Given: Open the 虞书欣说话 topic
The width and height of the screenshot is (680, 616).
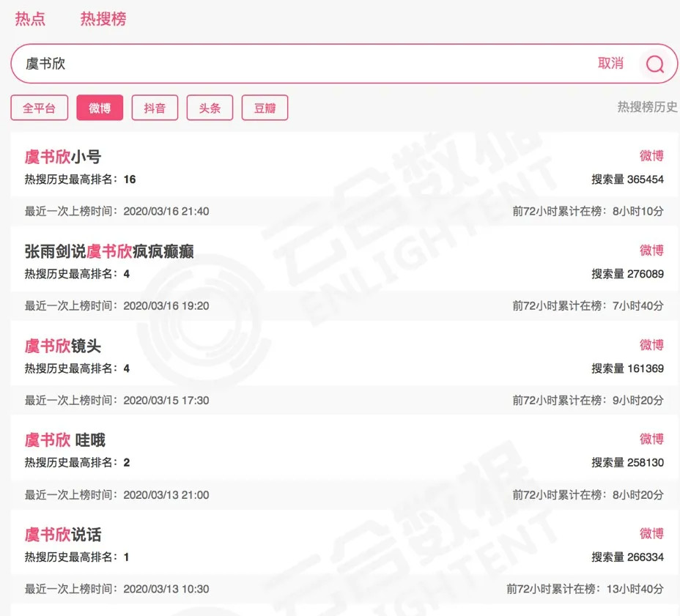Looking at the screenshot, I should tap(63, 535).
